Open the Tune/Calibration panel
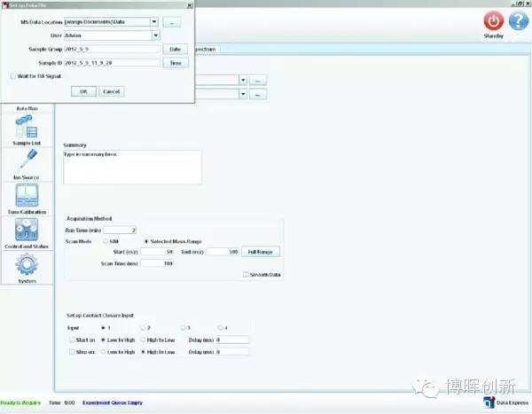 click(x=26, y=199)
